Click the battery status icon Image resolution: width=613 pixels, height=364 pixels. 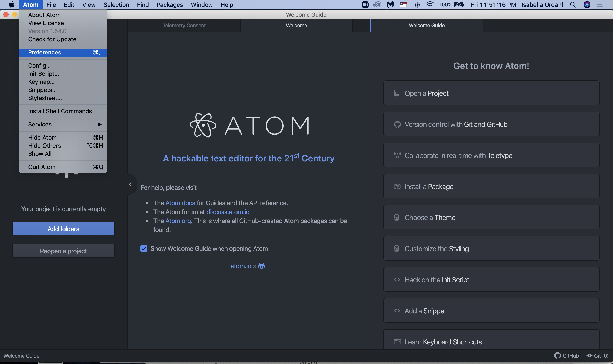[x=459, y=5]
